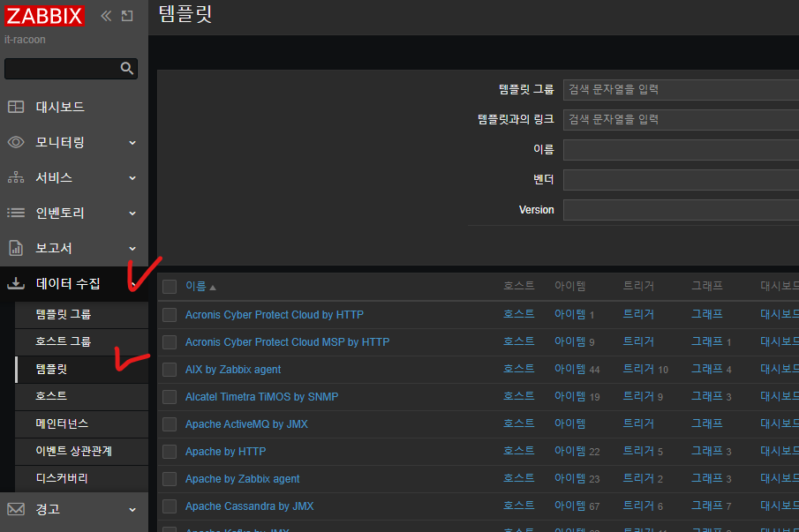Viewport: 799px width, 532px height.
Task: Click the sidebar search magnifier icon
Action: coord(126,68)
